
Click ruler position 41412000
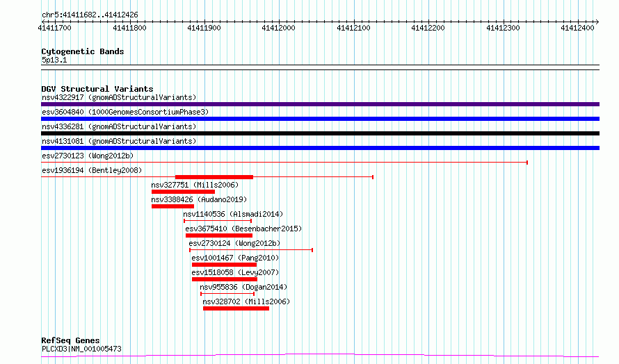click(279, 28)
